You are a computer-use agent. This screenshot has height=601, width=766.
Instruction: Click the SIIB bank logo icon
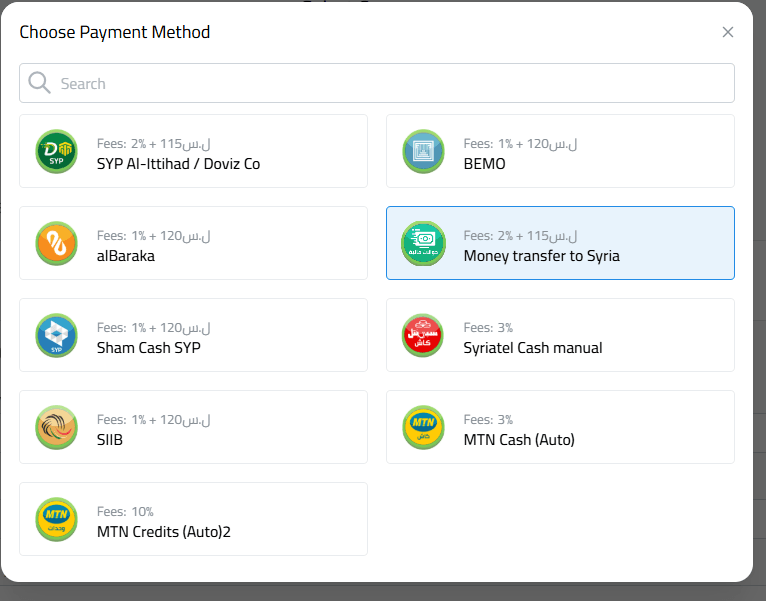coord(57,428)
